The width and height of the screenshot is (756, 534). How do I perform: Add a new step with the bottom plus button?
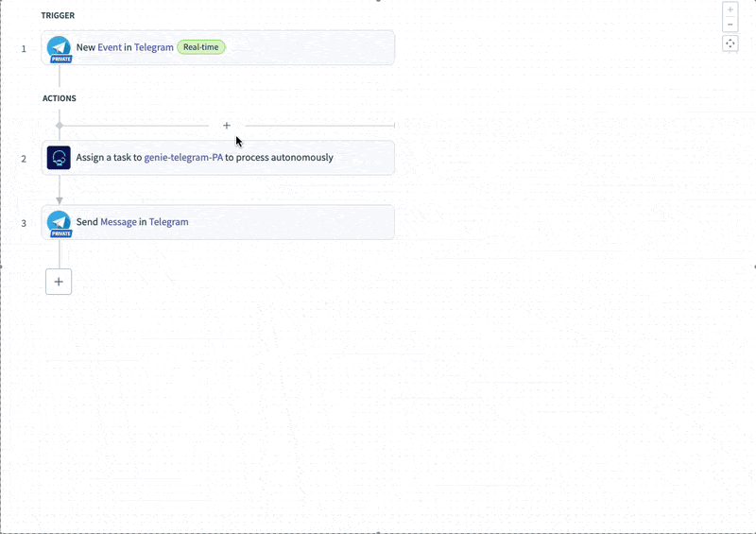(59, 282)
